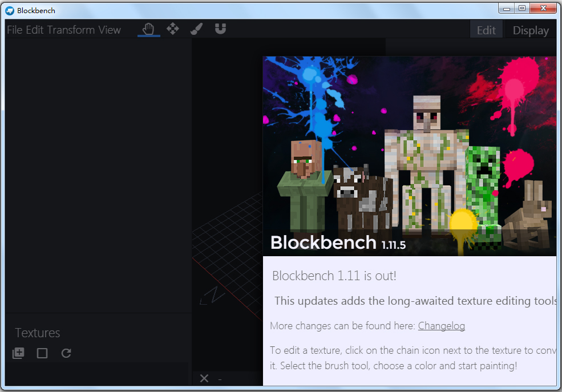Open the View menu
Image resolution: width=562 pixels, height=392 pixels.
pyautogui.click(x=110, y=30)
